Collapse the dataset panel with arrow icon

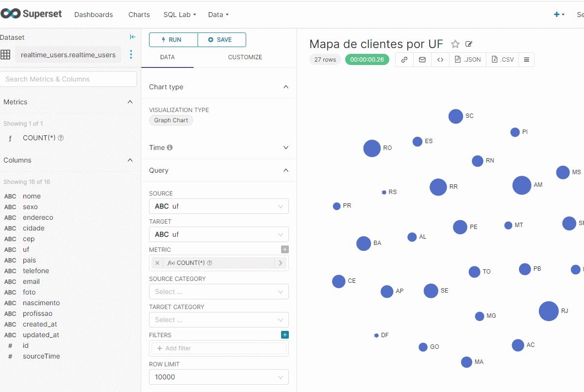pyautogui.click(x=133, y=37)
